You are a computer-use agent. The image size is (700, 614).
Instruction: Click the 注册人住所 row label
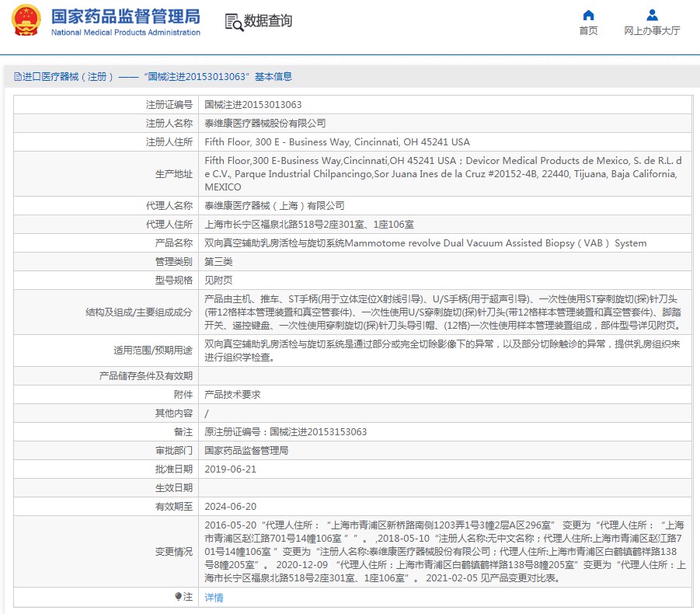click(169, 142)
